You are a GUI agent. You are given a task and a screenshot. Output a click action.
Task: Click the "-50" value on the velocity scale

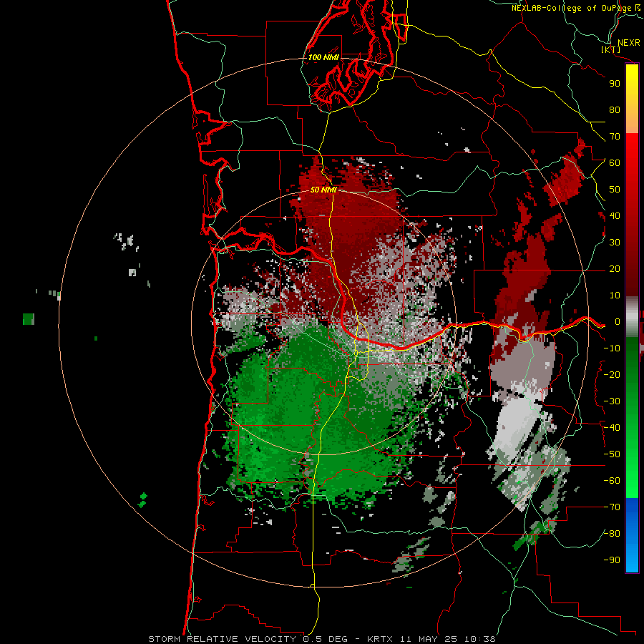tap(612, 454)
